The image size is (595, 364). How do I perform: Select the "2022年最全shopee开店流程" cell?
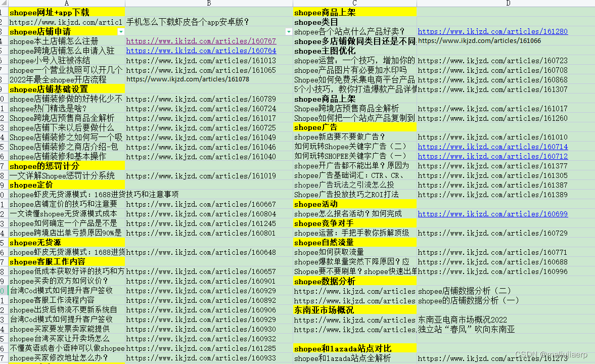(66, 79)
